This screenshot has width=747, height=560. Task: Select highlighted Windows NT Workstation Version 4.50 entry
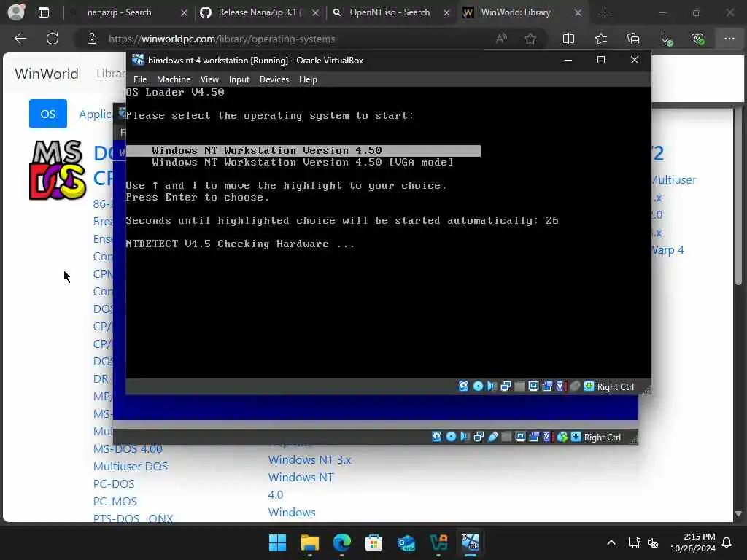303,150
